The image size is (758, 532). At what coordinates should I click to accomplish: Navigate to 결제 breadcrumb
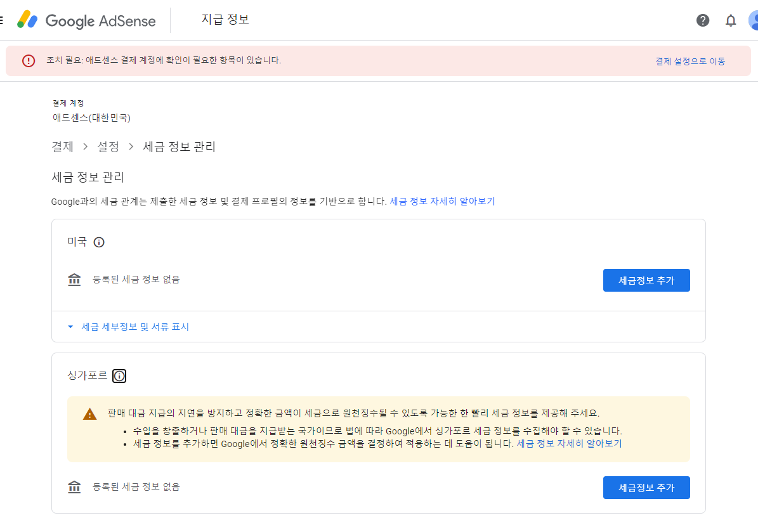tap(62, 146)
